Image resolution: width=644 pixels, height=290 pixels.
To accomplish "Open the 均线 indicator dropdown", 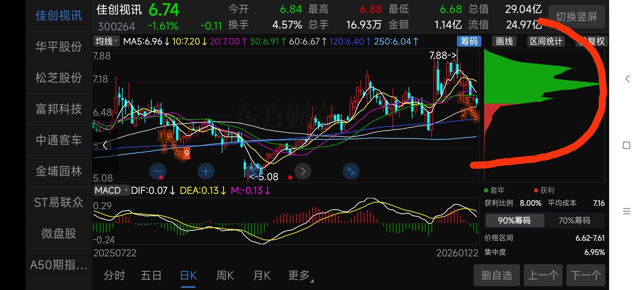I will click(106, 41).
